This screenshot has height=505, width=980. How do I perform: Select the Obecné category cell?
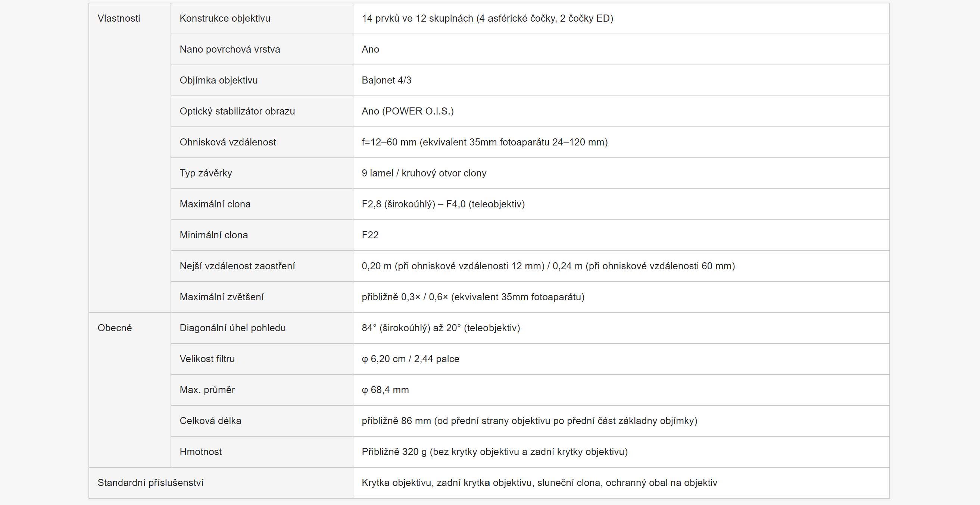coord(130,390)
